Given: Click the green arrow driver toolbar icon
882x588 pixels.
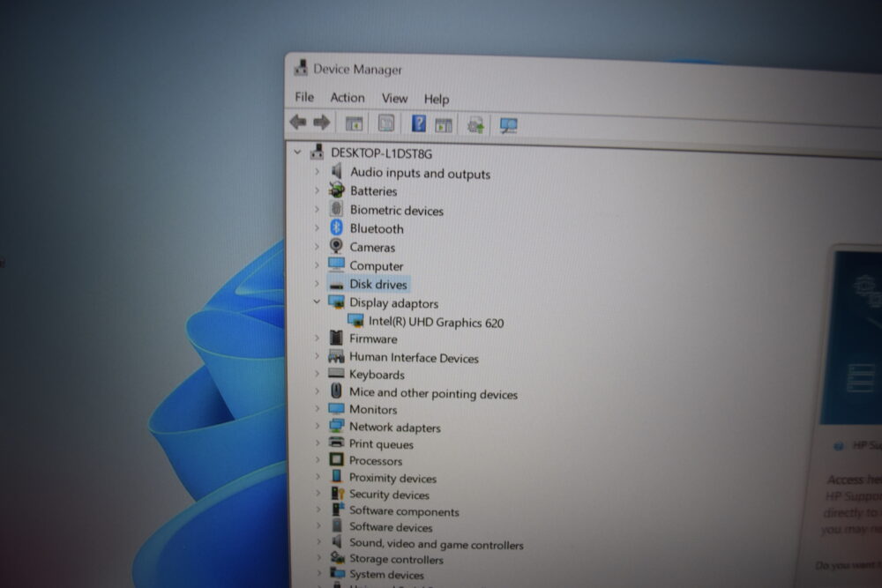Looking at the screenshot, I should point(476,125).
